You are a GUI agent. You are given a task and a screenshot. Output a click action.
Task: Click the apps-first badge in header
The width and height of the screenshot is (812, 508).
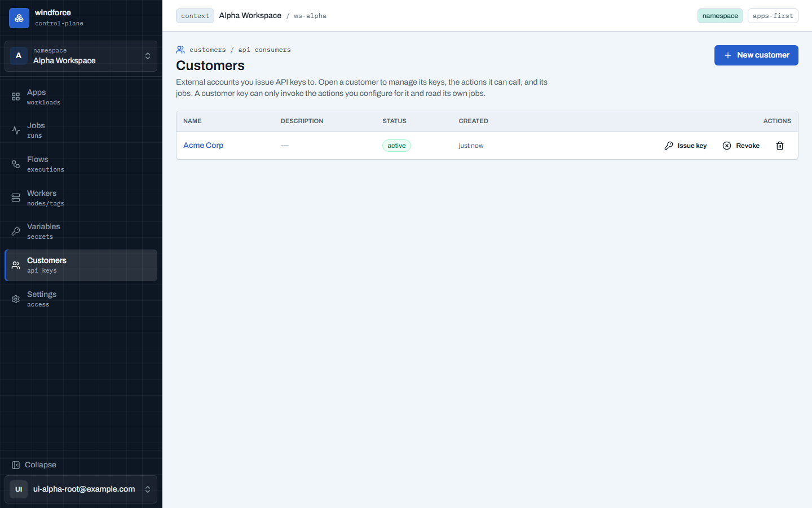[x=773, y=16]
